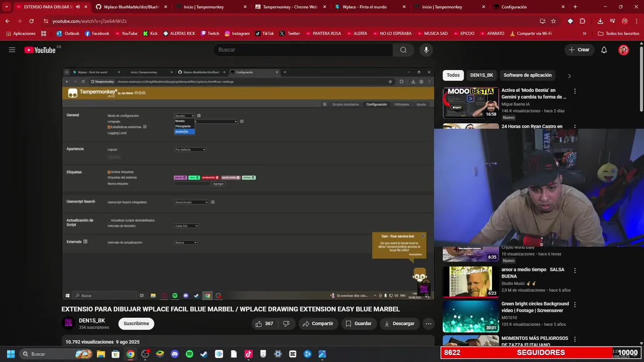Click the Suscribirme button
This screenshot has height=362, width=644.
[136, 324]
